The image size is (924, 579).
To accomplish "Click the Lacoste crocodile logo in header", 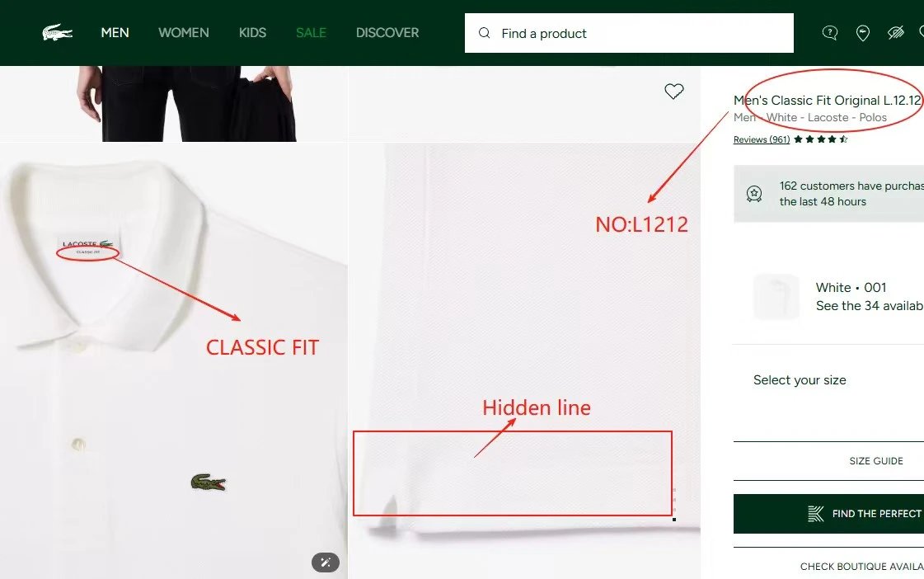I will coord(57,32).
